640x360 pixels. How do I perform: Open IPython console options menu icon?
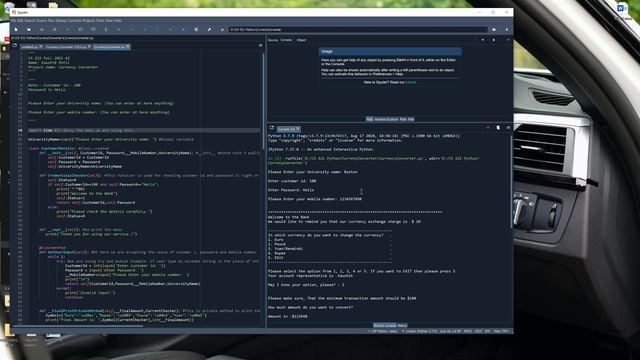[x=508, y=128]
